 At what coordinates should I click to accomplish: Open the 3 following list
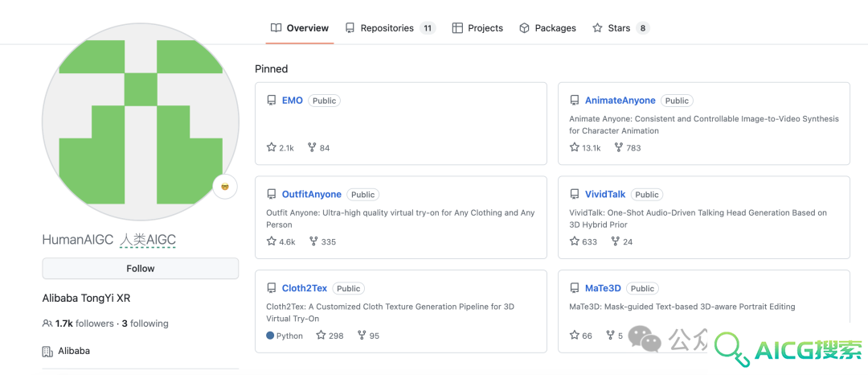point(145,323)
